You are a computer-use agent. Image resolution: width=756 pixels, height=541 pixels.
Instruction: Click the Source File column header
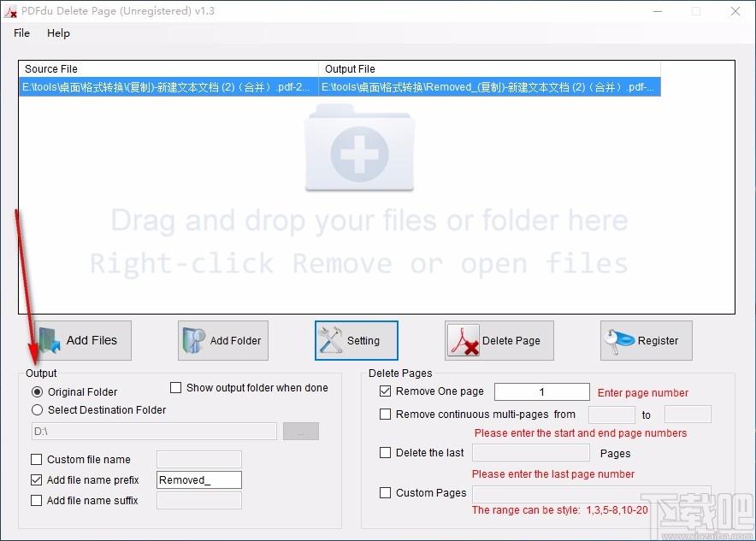coord(168,69)
